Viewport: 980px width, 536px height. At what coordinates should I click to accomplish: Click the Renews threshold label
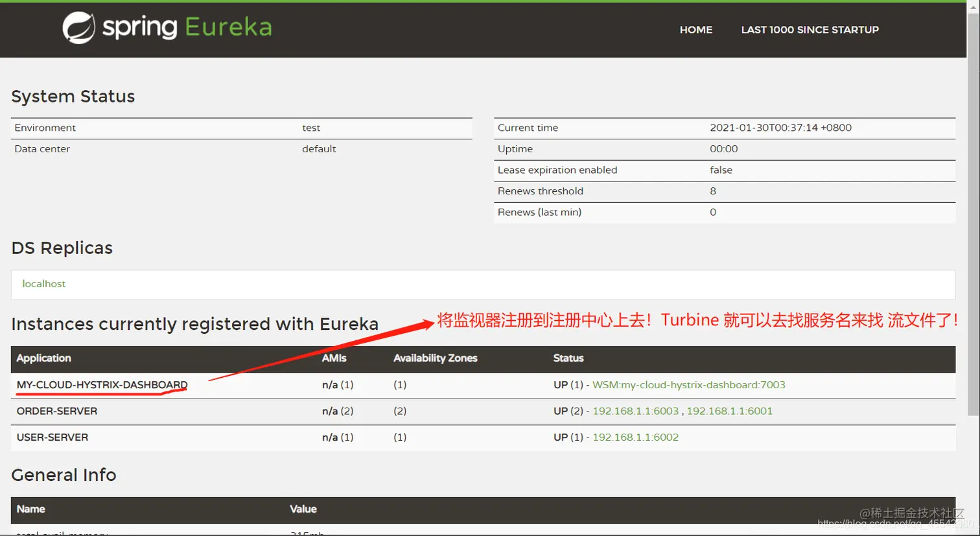[x=541, y=191]
